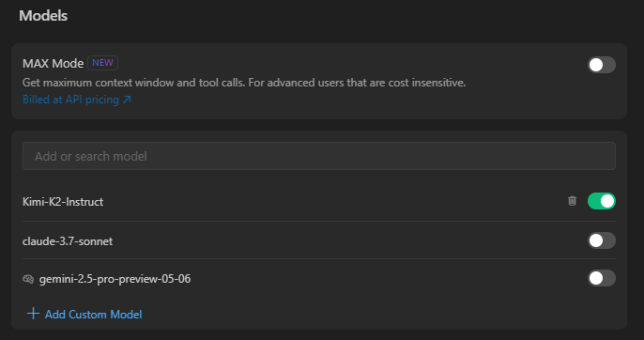Select the gemini-2.5-pro-preview-05-06 model name

(115, 279)
